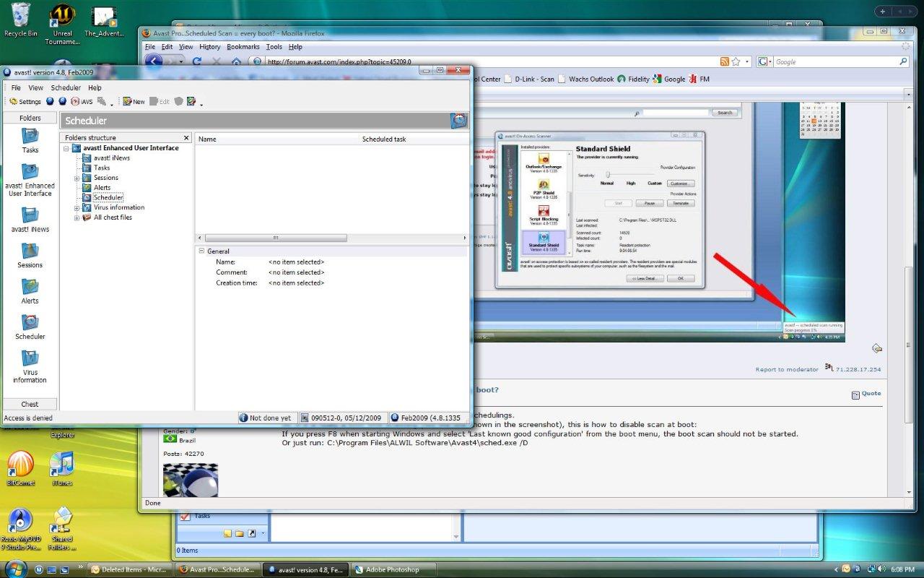Open Firefox tab list dropdown arrow
Image resolution: width=924 pixels, height=578 pixels.
pos(909,95)
